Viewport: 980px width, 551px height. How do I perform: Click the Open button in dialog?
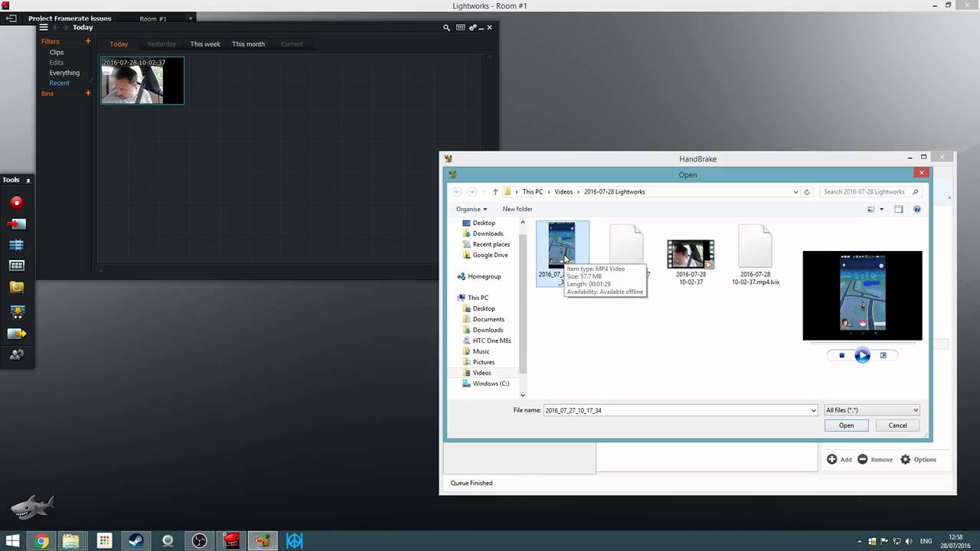[846, 425]
